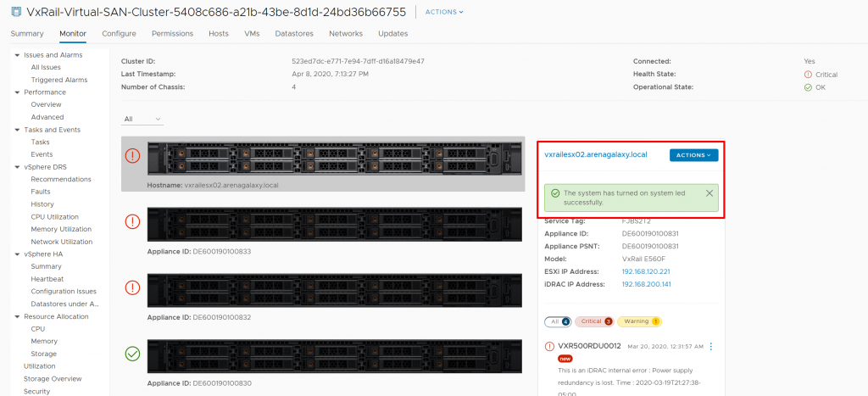Open Configuration Issues in the sidebar
Viewport: 868px width, 396px height.
[64, 292]
